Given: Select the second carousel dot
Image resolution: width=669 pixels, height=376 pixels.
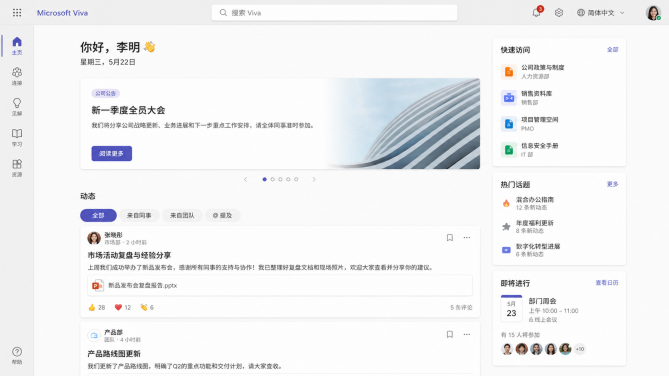Looking at the screenshot, I should (273, 179).
